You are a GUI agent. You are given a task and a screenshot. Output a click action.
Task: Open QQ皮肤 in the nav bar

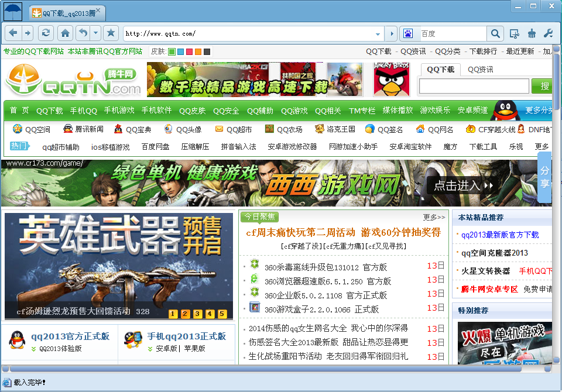tap(193, 111)
